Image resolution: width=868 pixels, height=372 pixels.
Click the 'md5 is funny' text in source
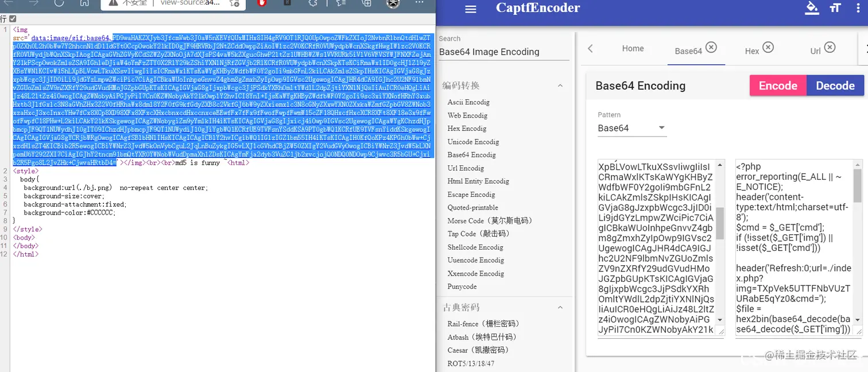point(197,163)
